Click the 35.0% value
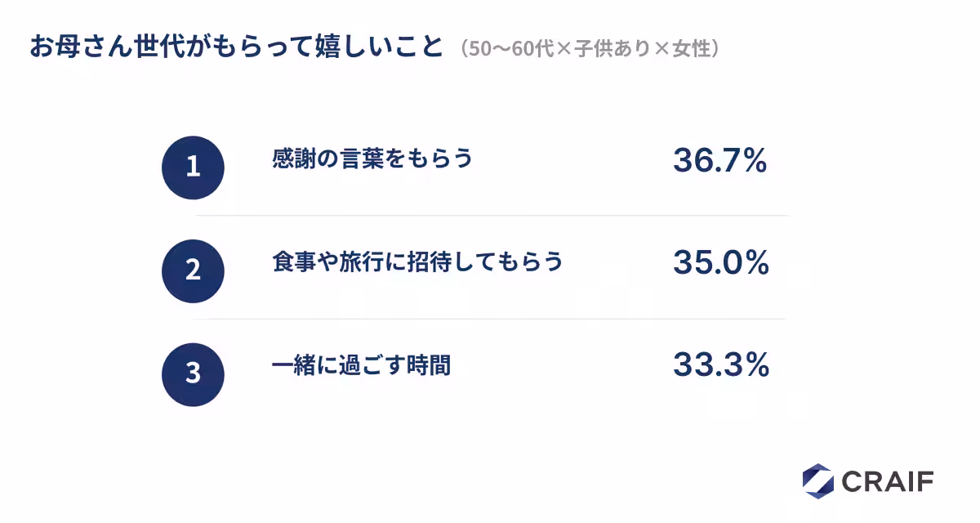980x523 pixels. (x=721, y=263)
